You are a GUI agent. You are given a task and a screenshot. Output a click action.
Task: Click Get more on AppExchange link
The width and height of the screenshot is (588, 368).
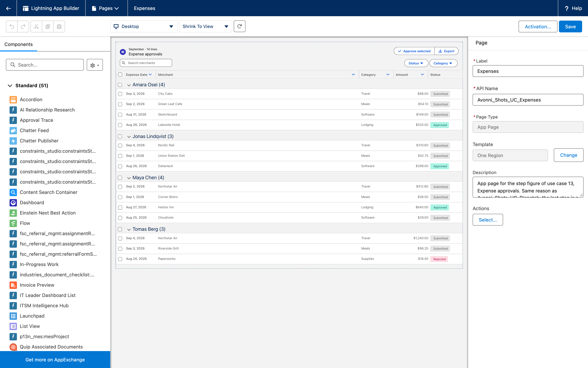55,360
